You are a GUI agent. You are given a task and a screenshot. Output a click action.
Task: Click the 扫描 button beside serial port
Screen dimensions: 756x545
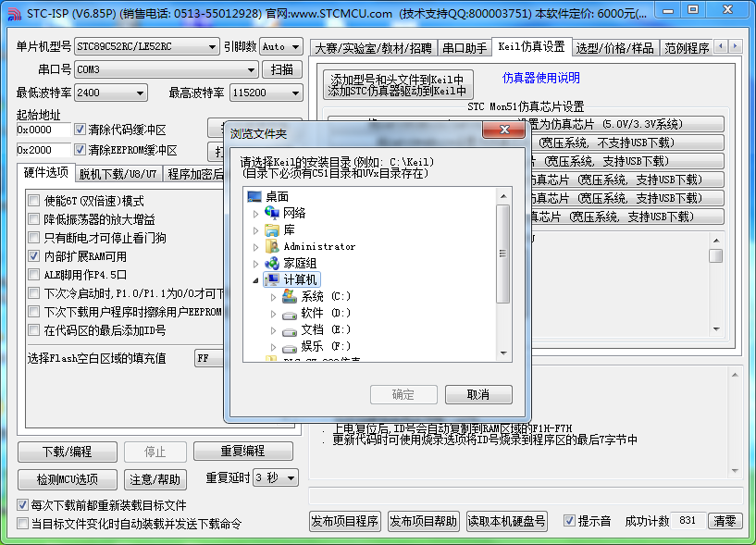[282, 70]
